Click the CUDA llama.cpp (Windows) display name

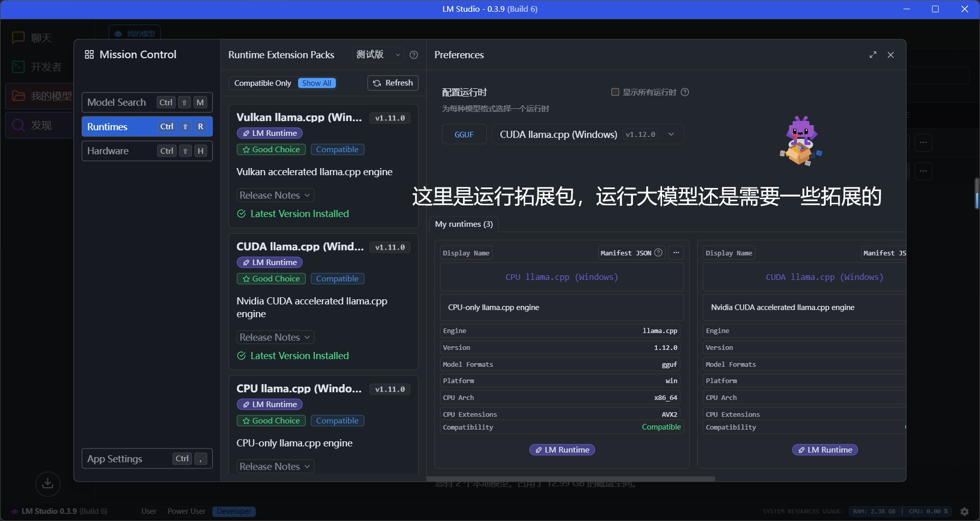pos(824,277)
